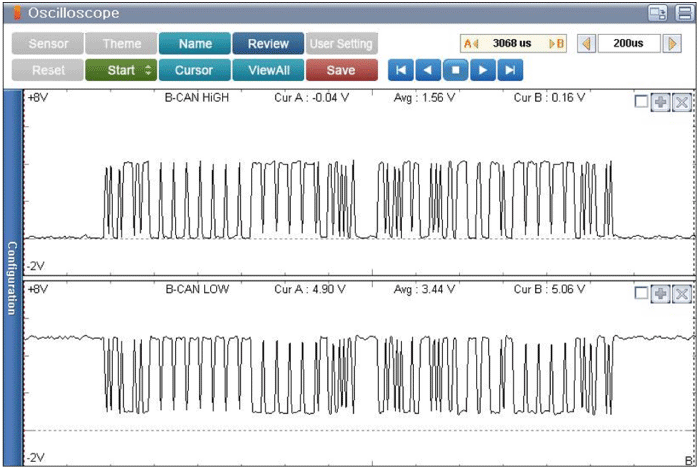700x469 pixels.
Task: Open Review mode
Action: (x=268, y=43)
